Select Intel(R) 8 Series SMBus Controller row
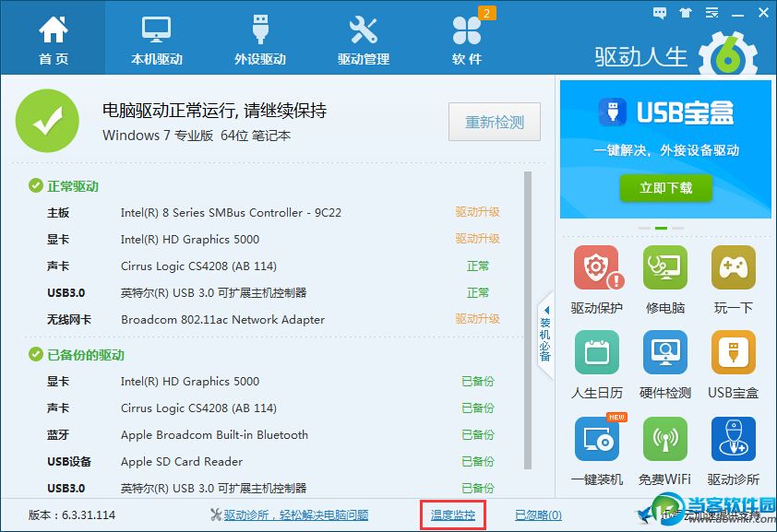The image size is (777, 532). [273, 213]
